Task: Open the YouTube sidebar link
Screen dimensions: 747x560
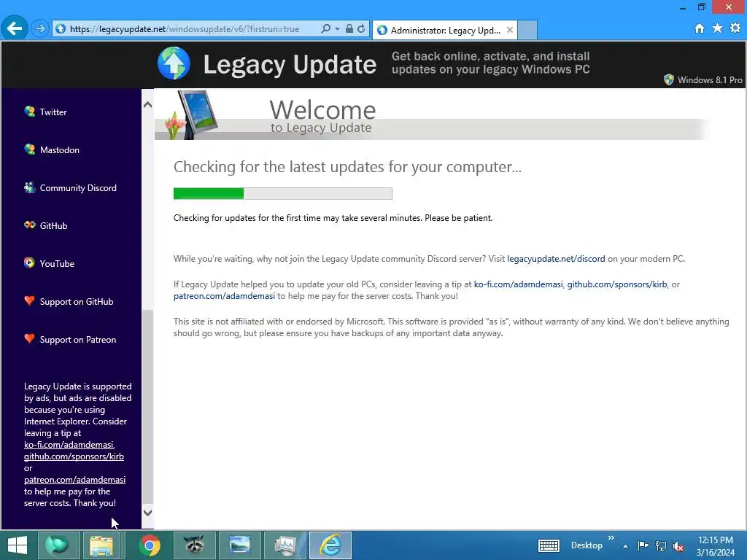Action: click(57, 264)
